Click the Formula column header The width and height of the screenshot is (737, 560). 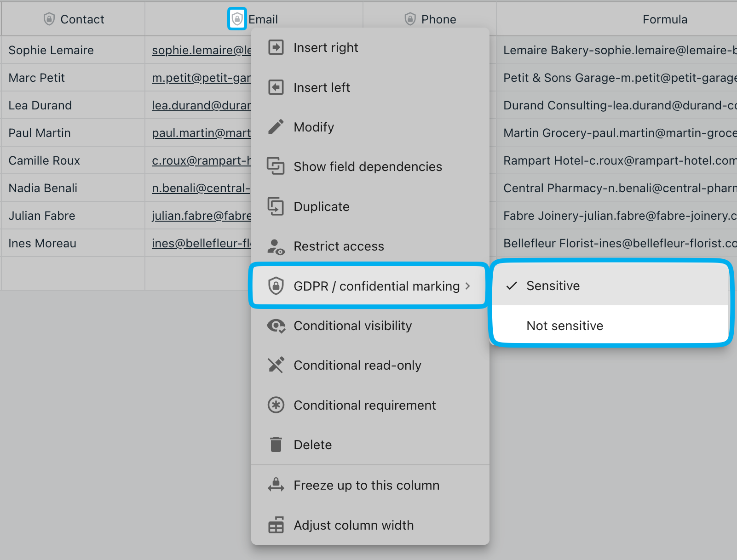click(x=616, y=19)
